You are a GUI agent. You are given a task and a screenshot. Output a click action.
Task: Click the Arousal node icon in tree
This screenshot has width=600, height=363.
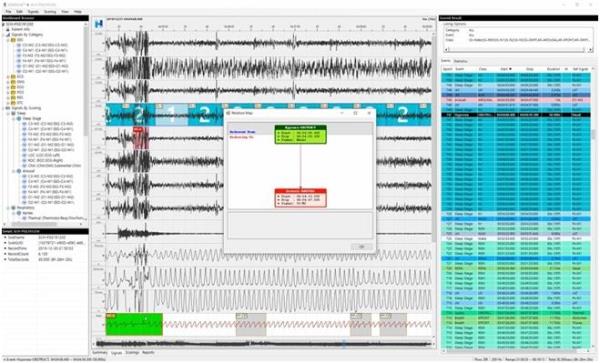coord(19,171)
